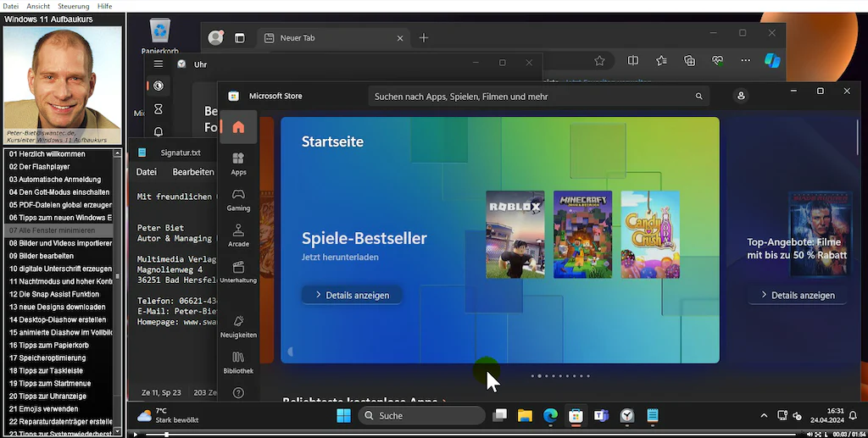868x438 pixels.
Task: Select lesson '21 Emojis verwenden'
Action: (x=59, y=408)
